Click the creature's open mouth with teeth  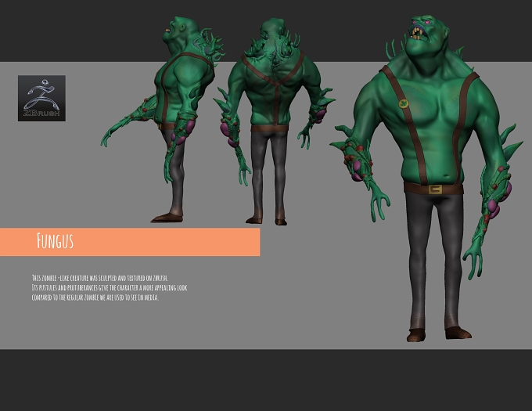point(416,33)
